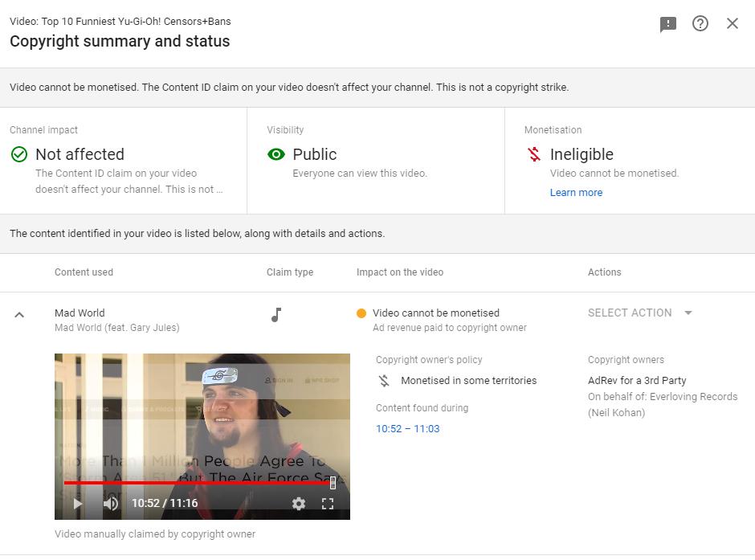Click the Not affected channel impact heading
The height and width of the screenshot is (560, 755).
click(x=80, y=154)
